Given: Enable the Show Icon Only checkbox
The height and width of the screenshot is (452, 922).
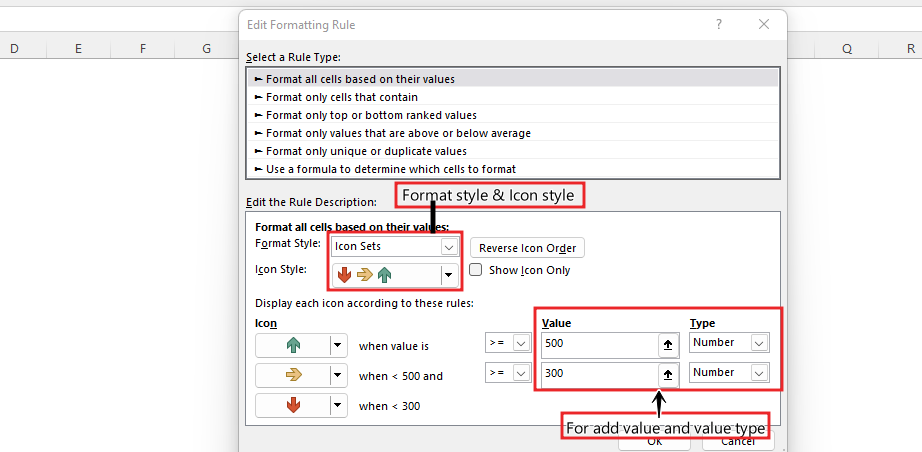Looking at the screenshot, I should pos(477,270).
